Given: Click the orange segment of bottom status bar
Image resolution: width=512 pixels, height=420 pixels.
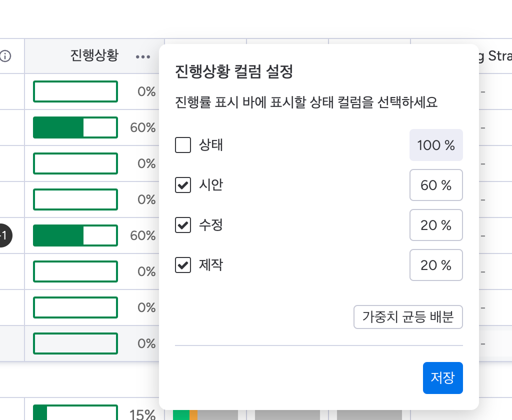Looking at the screenshot, I should pos(194,414).
